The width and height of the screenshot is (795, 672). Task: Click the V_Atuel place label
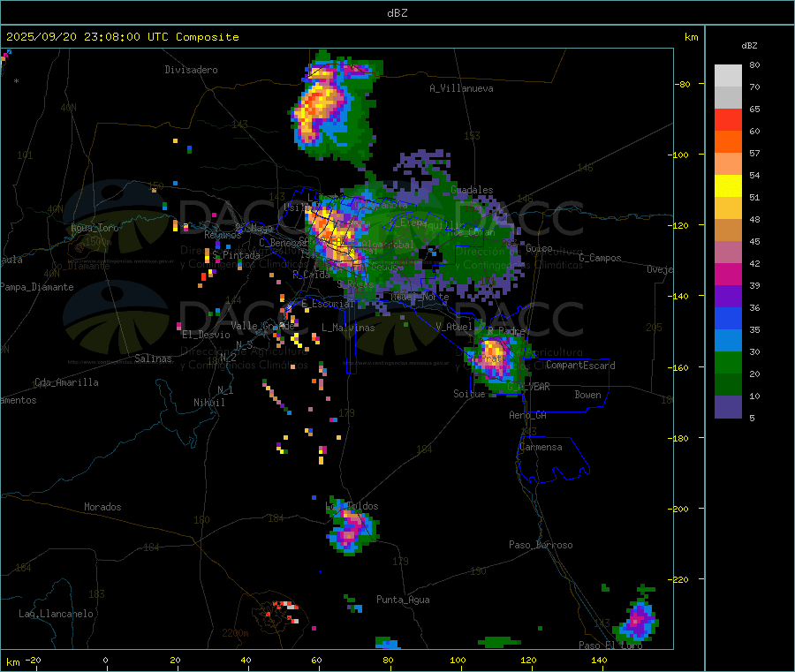[x=454, y=327]
